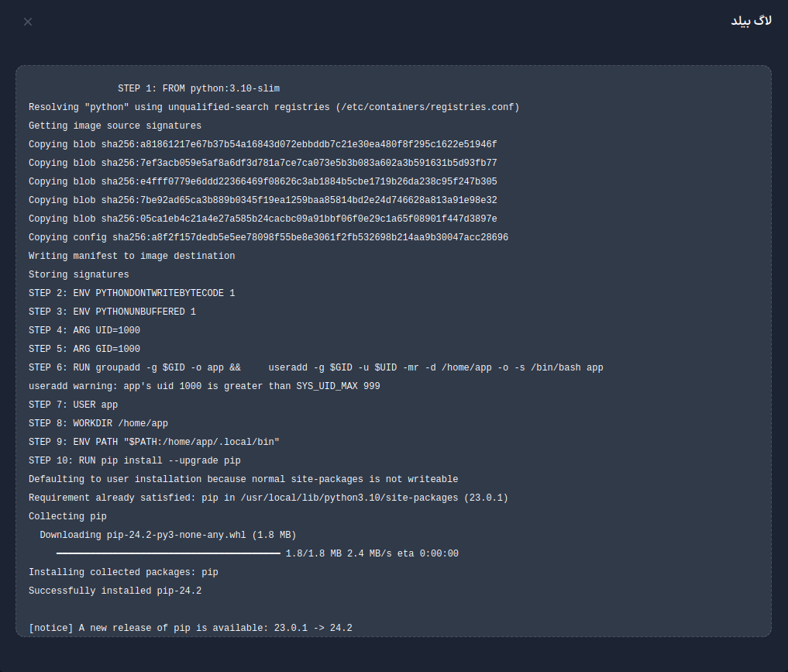Screen dimensions: 788x672
Task: Click the STEP 2 PYTHONDONTWRITEBYTECODE line
Action: (x=132, y=293)
